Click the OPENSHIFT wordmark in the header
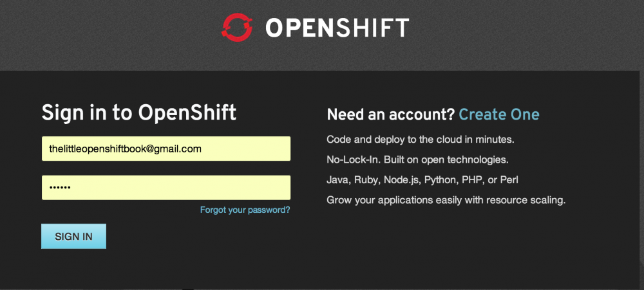This screenshot has height=290, width=644. click(337, 28)
